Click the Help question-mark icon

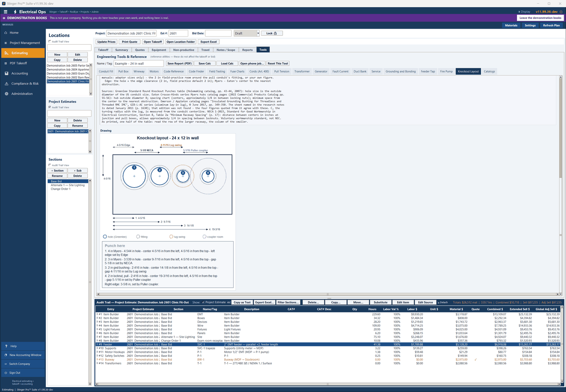coord(6,346)
